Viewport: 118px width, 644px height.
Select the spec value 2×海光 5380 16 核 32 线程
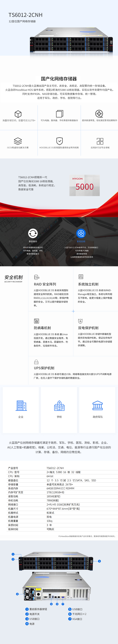click(x=63, y=472)
